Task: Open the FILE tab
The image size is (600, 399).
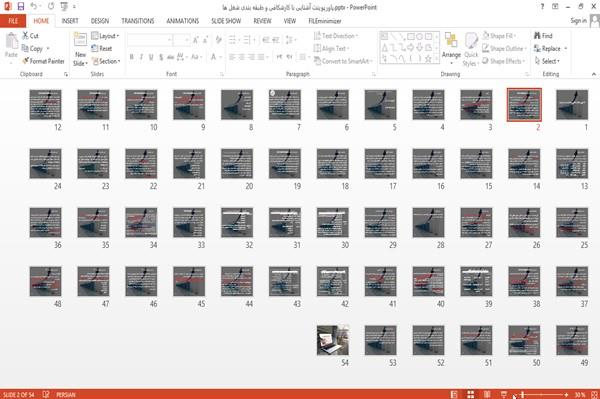Action: click(13, 21)
